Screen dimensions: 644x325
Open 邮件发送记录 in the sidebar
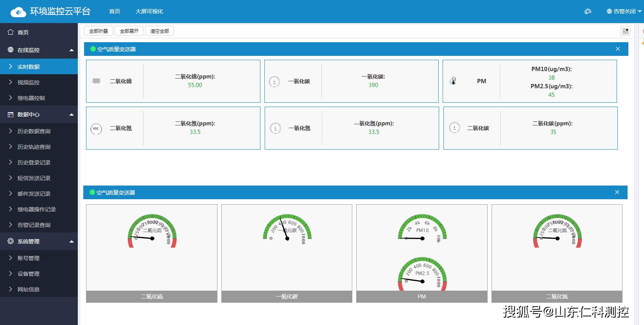pyautogui.click(x=39, y=193)
